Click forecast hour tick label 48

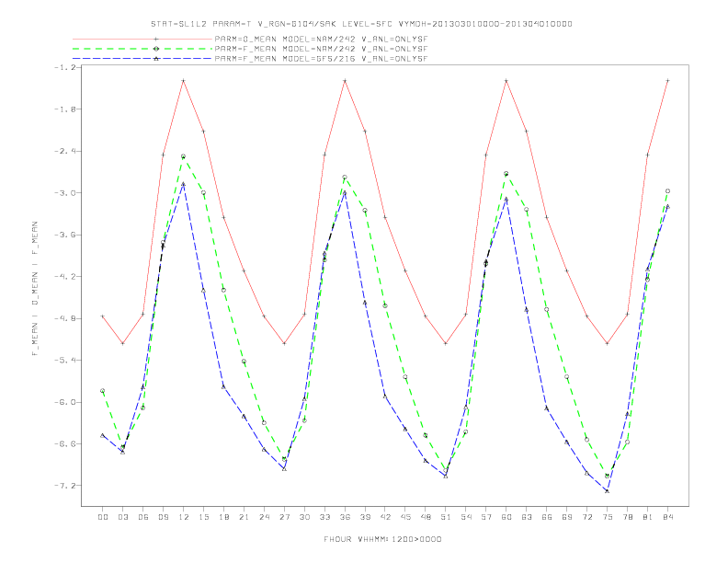(426, 517)
